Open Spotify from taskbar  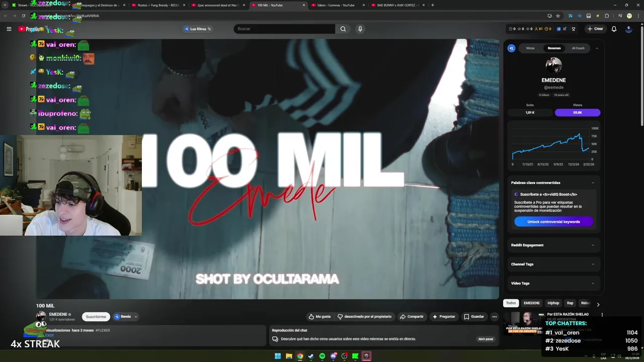point(322,356)
